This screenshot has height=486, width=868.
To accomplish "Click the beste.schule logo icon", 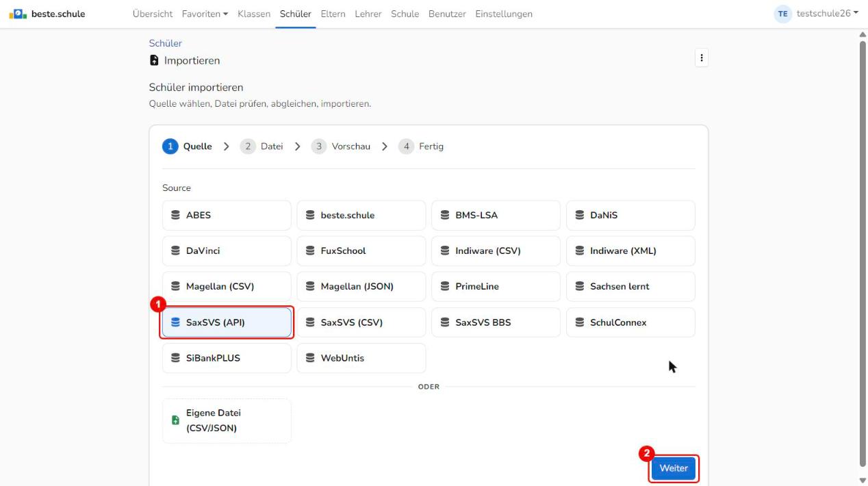I will click(x=18, y=14).
